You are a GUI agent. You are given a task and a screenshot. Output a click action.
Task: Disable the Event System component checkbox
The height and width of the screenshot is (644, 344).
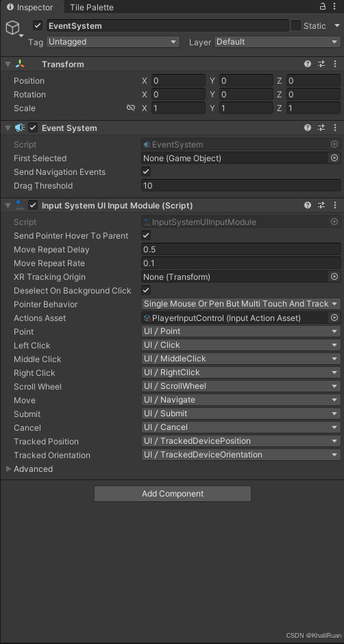tap(33, 128)
